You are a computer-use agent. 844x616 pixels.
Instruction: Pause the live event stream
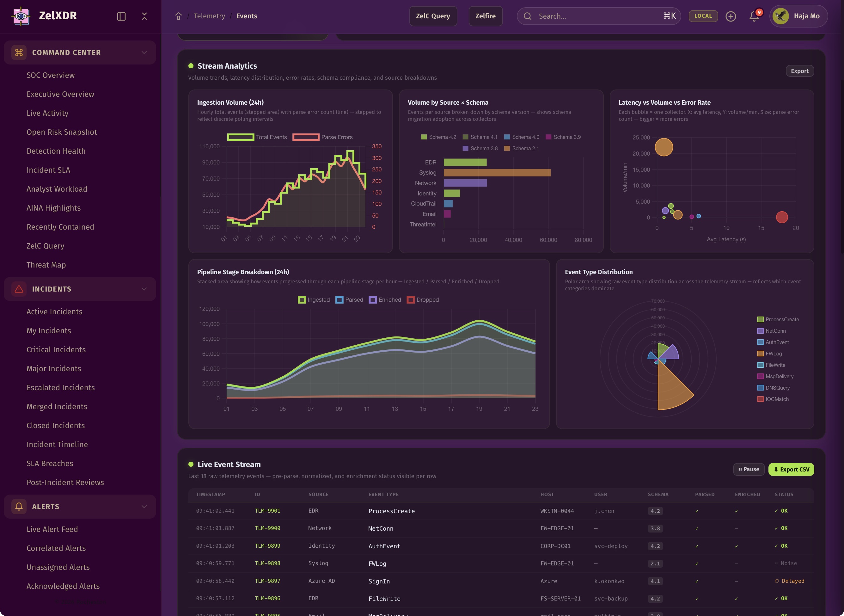click(x=749, y=470)
